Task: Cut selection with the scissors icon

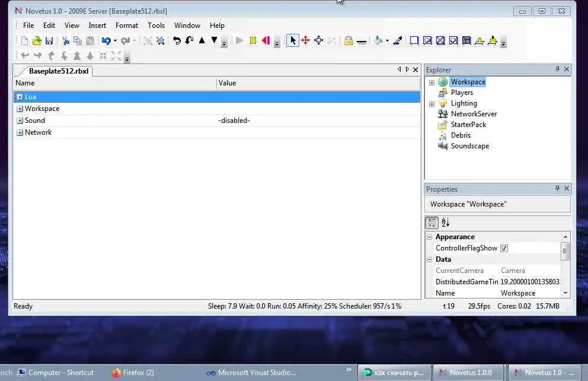Action: 66,40
